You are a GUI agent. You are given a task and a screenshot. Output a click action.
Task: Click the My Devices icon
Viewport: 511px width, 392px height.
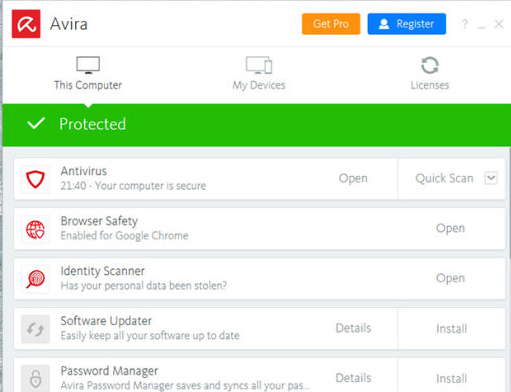(259, 65)
